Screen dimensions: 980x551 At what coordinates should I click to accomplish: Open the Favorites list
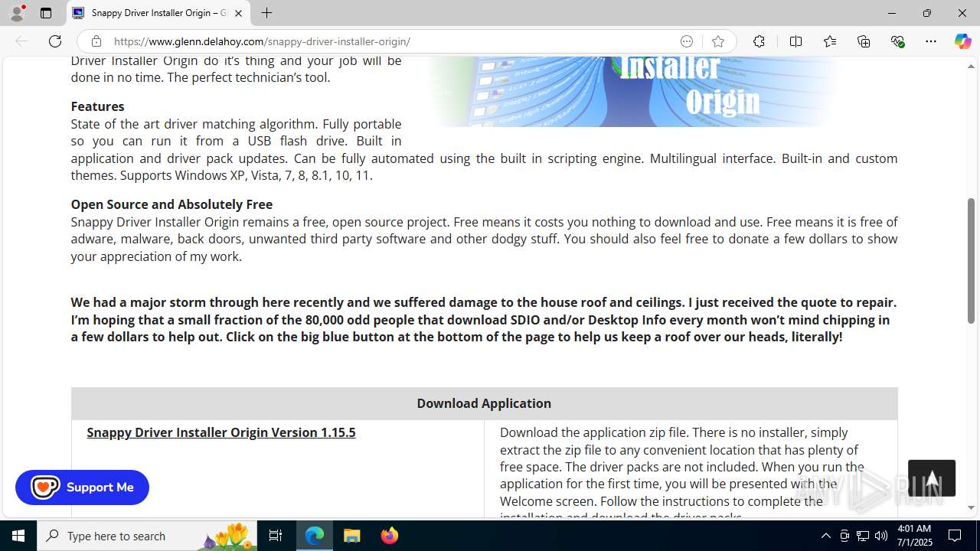coord(830,41)
